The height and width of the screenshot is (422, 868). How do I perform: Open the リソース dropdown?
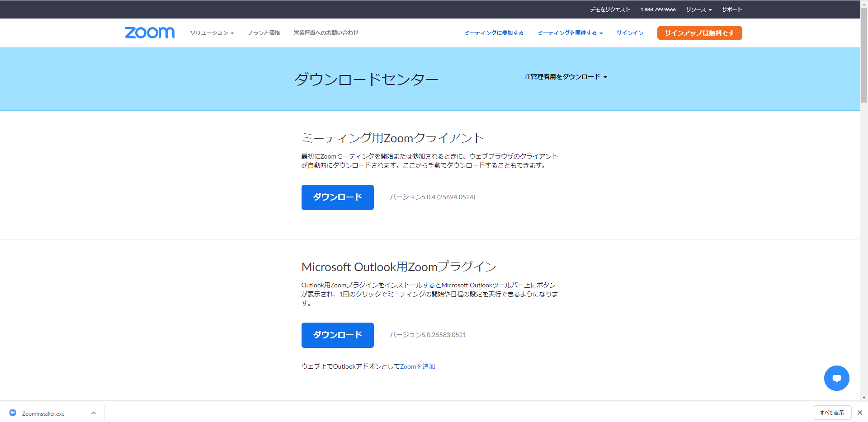click(x=698, y=9)
